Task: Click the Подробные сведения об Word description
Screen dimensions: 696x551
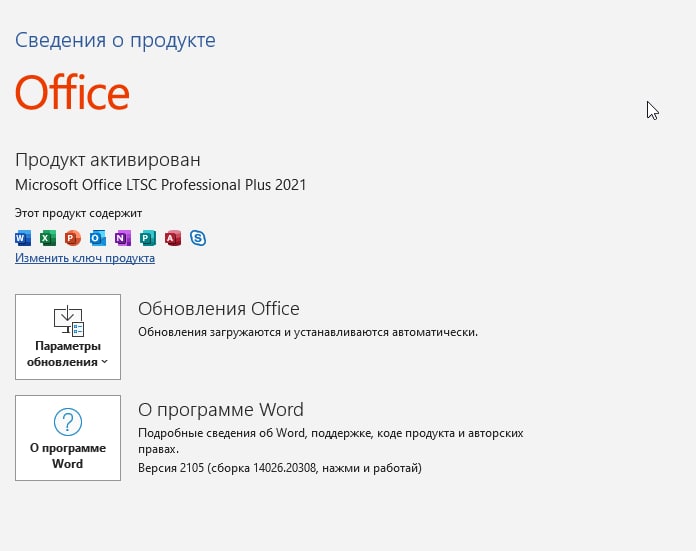Action: 331,441
